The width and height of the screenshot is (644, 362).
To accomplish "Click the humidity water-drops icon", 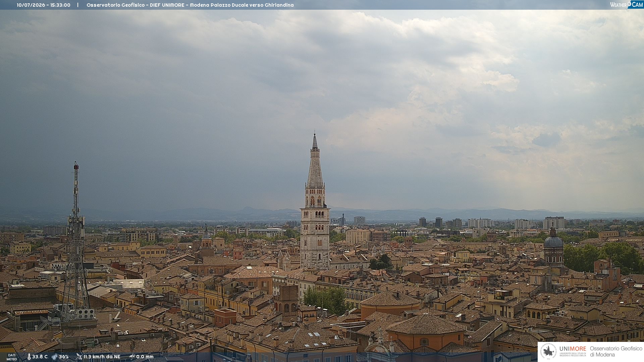I will click(54, 357).
